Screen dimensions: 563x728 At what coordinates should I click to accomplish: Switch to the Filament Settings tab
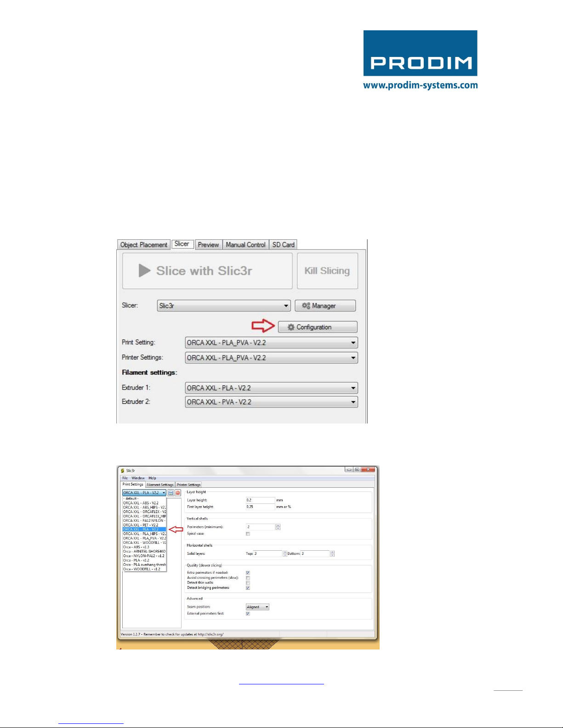[160, 485]
